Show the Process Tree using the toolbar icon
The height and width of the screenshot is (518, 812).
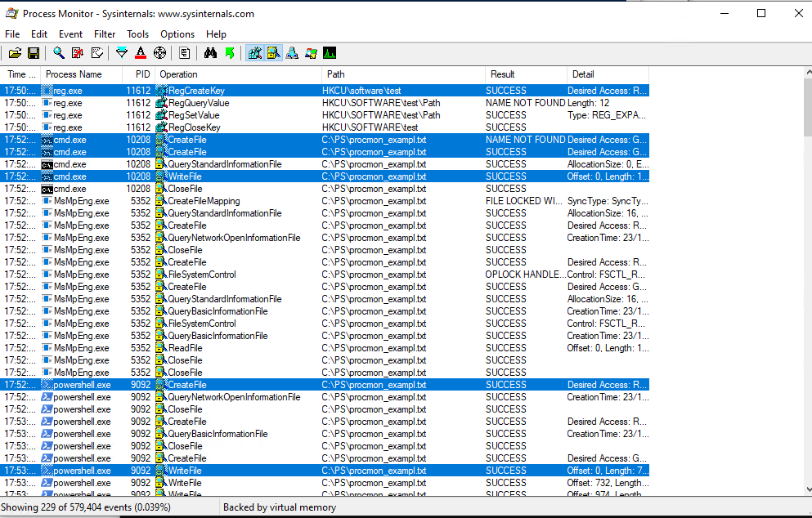185,53
